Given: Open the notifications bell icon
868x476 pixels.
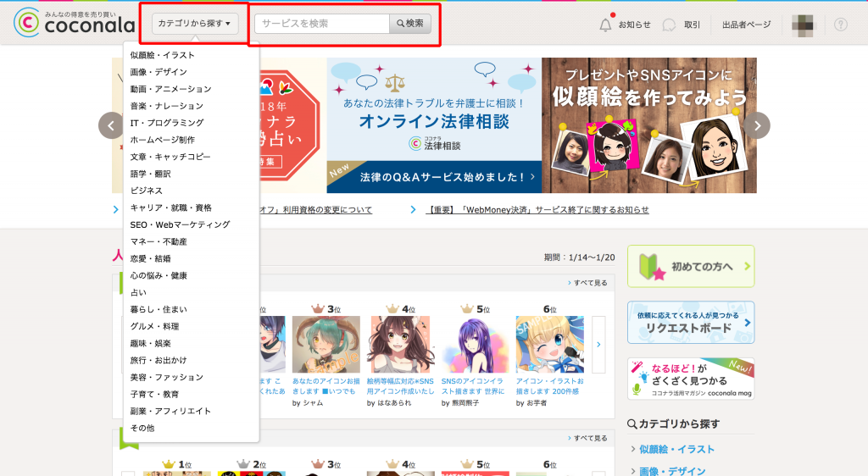Looking at the screenshot, I should click(605, 25).
